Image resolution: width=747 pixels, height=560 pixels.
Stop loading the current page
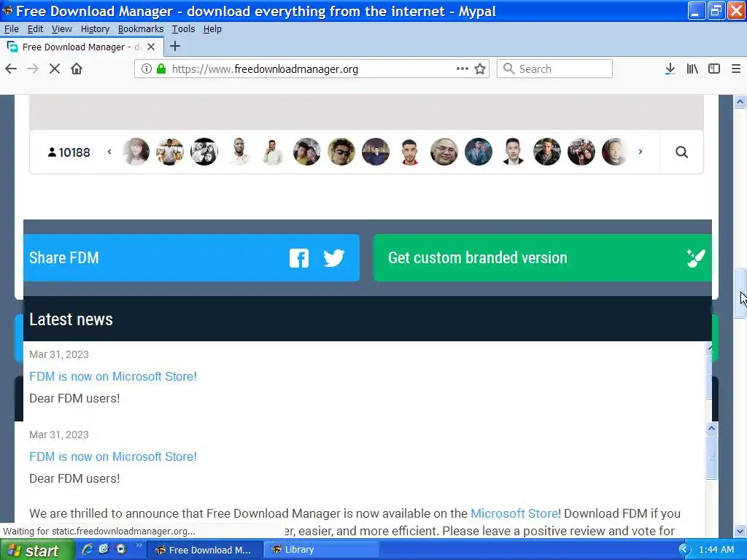(x=55, y=69)
